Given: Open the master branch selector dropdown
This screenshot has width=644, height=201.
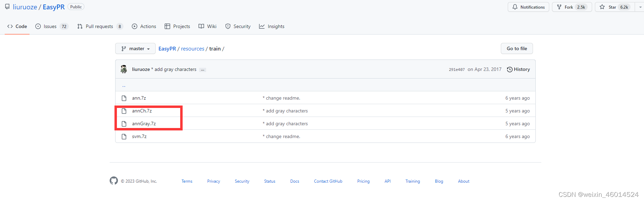Looking at the screenshot, I should click(x=135, y=49).
